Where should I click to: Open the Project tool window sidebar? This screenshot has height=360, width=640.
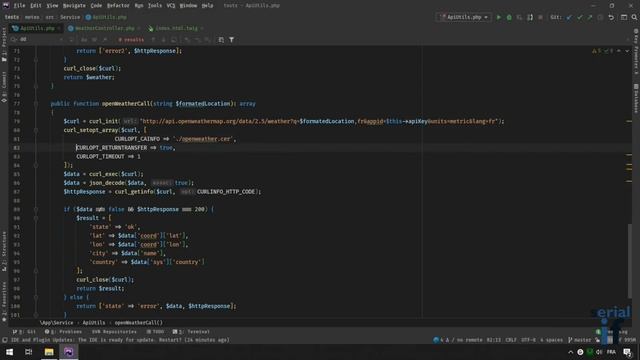[x=4, y=44]
